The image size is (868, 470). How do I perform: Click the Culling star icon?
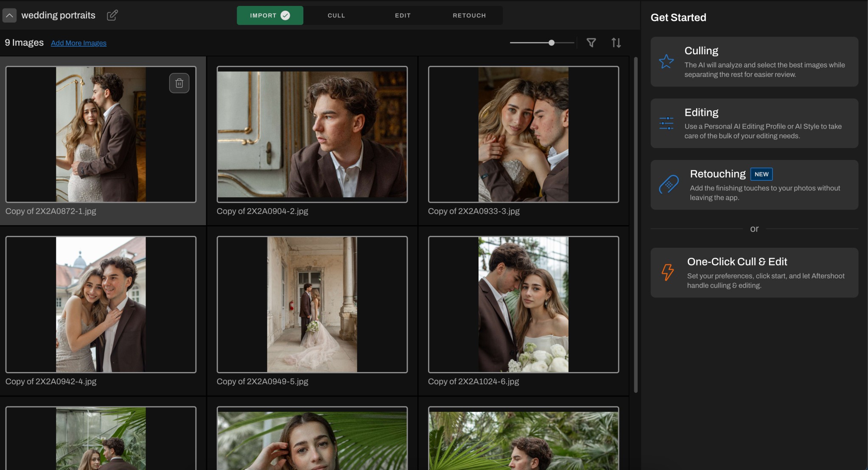coord(666,62)
